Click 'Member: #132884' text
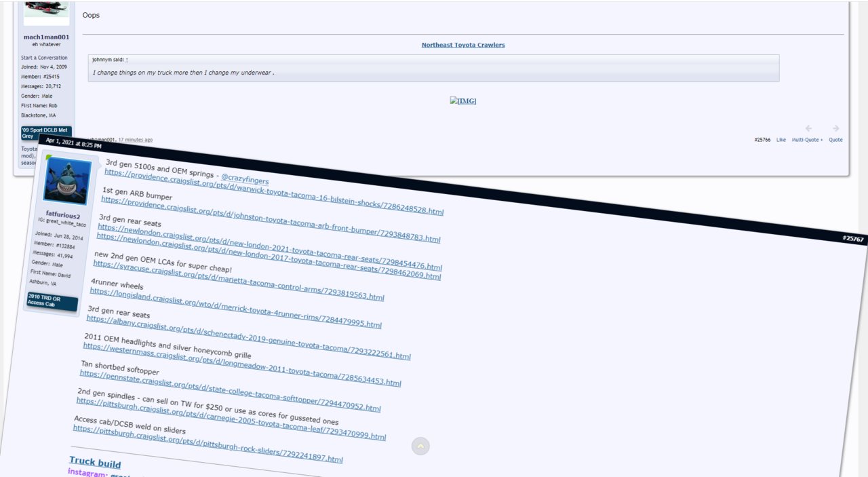 tap(55, 244)
